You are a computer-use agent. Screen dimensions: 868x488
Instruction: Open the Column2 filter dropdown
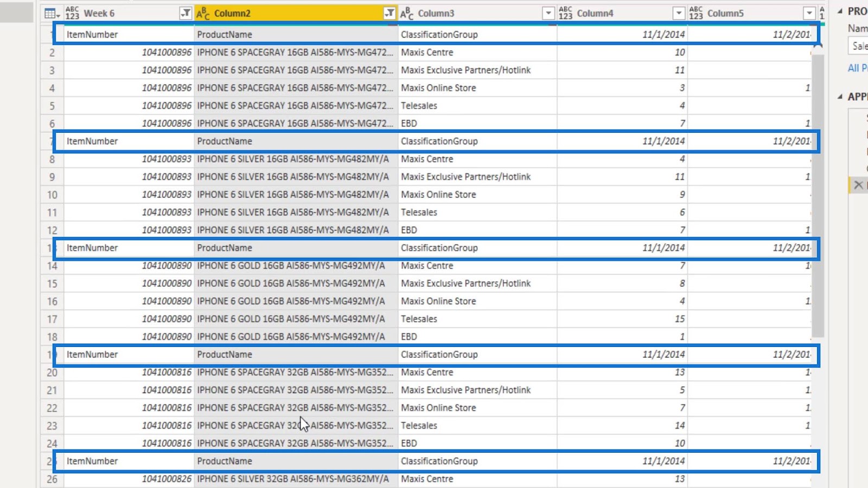(389, 14)
